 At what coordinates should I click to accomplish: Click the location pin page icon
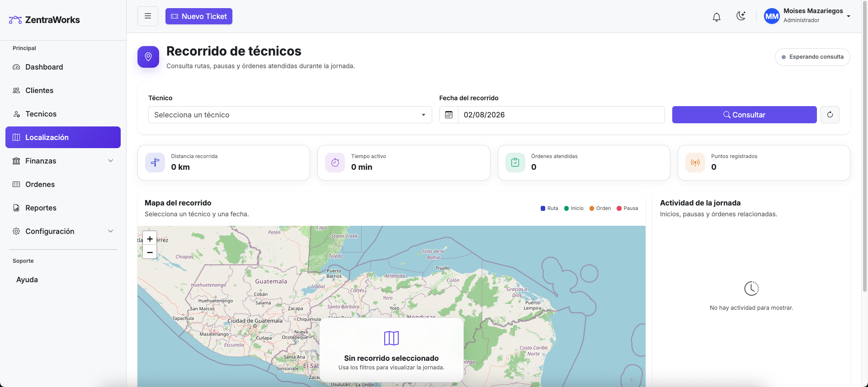148,57
